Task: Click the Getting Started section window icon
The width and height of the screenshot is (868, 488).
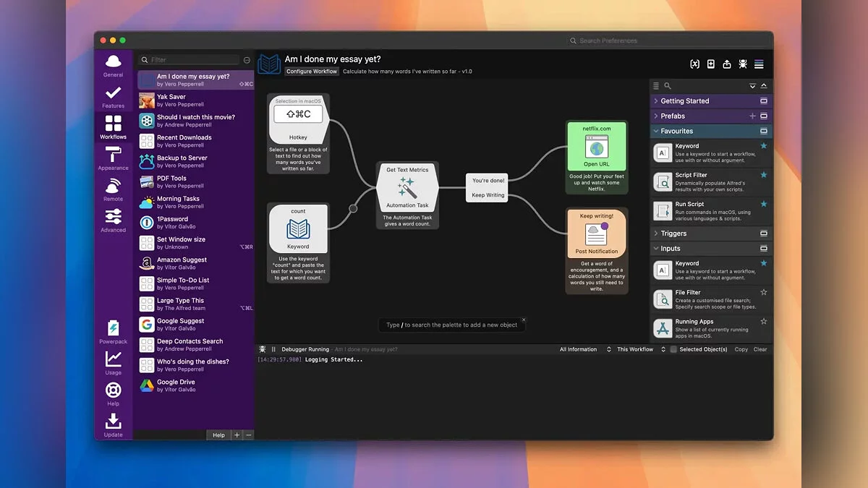Action: 764,101
